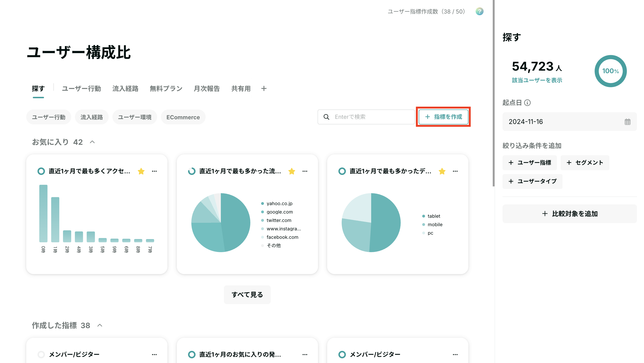
Task: Click ユーザー指標作成数 (38 / 50) text
Action: tap(426, 11)
